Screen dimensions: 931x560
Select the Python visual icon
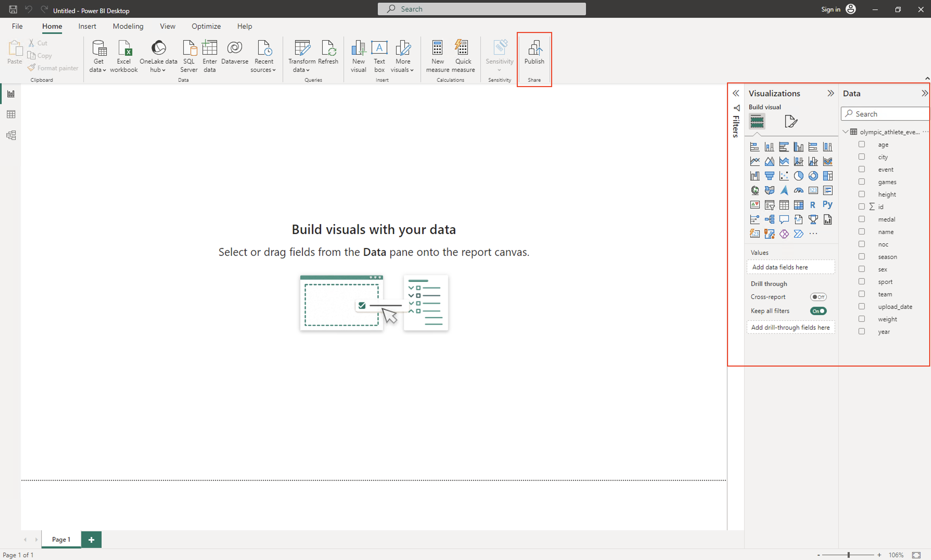coord(827,205)
